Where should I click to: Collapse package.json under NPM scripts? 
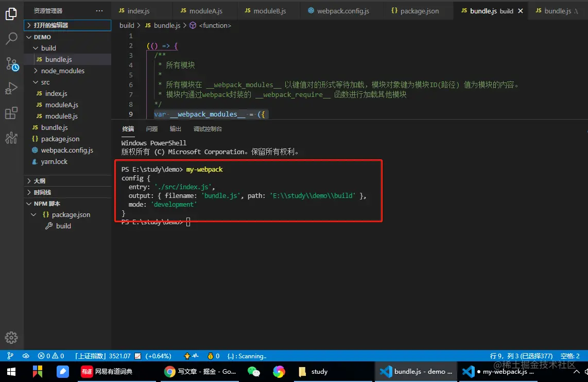coord(67,214)
